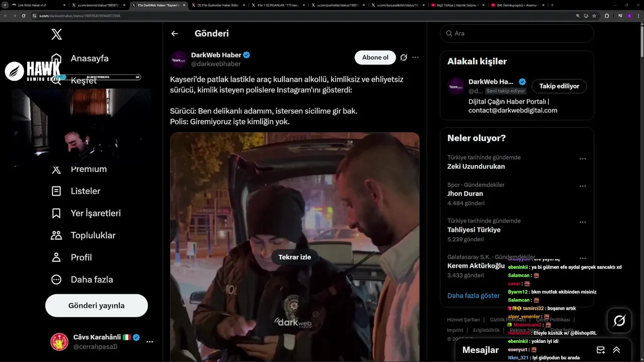Image resolution: width=644 pixels, height=362 pixels.
Task: Click post video thumbnail
Action: pos(295,246)
